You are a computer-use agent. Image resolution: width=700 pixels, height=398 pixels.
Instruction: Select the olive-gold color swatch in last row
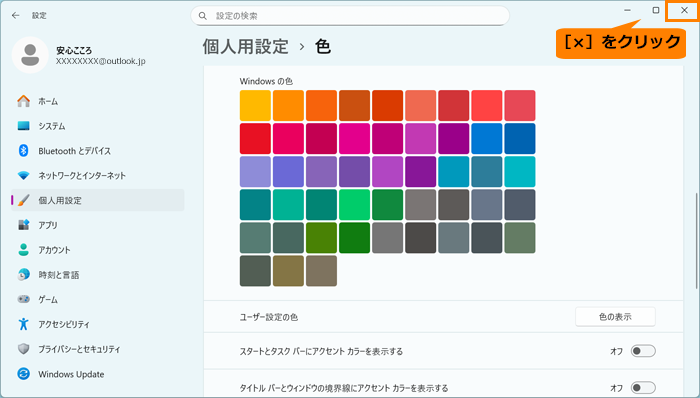coord(288,271)
